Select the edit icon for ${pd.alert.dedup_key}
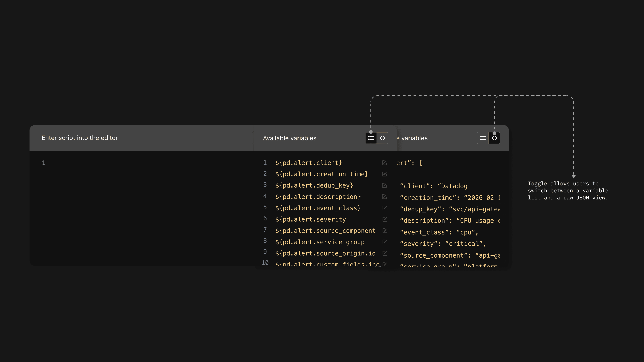The width and height of the screenshot is (644, 362). pyautogui.click(x=384, y=185)
